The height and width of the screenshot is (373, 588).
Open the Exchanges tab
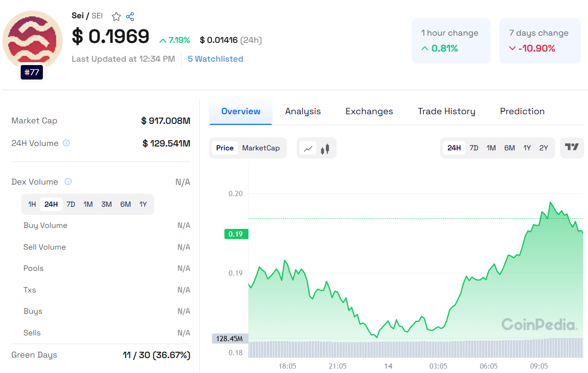(369, 111)
